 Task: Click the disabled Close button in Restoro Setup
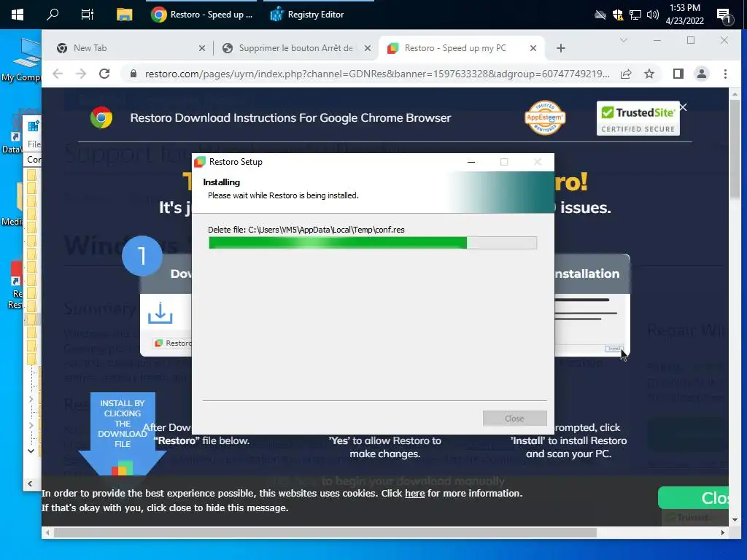[x=514, y=418]
